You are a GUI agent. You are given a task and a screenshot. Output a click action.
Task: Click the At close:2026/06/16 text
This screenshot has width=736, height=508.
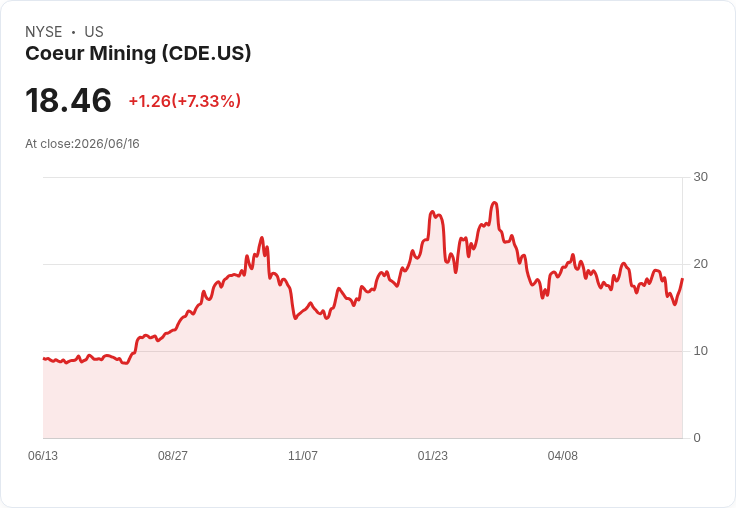click(x=82, y=144)
